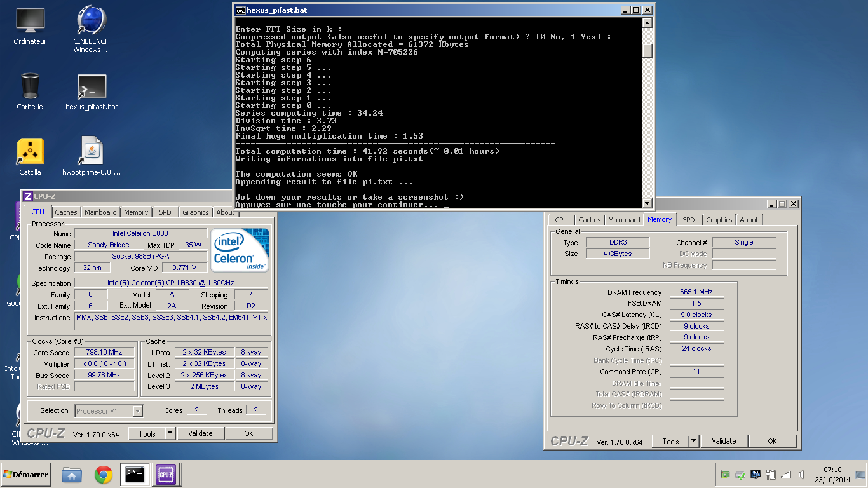
Task: Click the display monitor tray icon
Action: tap(756, 475)
